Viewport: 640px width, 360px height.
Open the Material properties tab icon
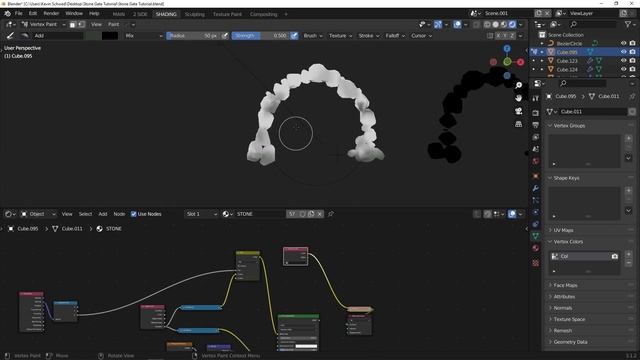pyautogui.click(x=536, y=248)
